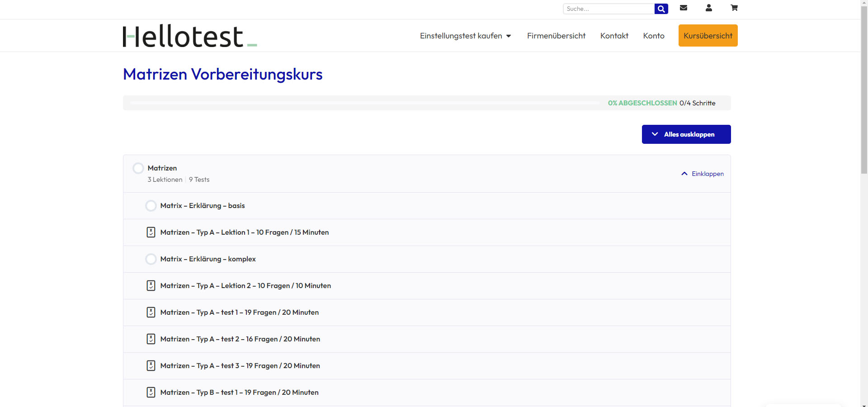868x407 pixels.
Task: Open Matrizen Typ B test 1 link
Action: [240, 393]
